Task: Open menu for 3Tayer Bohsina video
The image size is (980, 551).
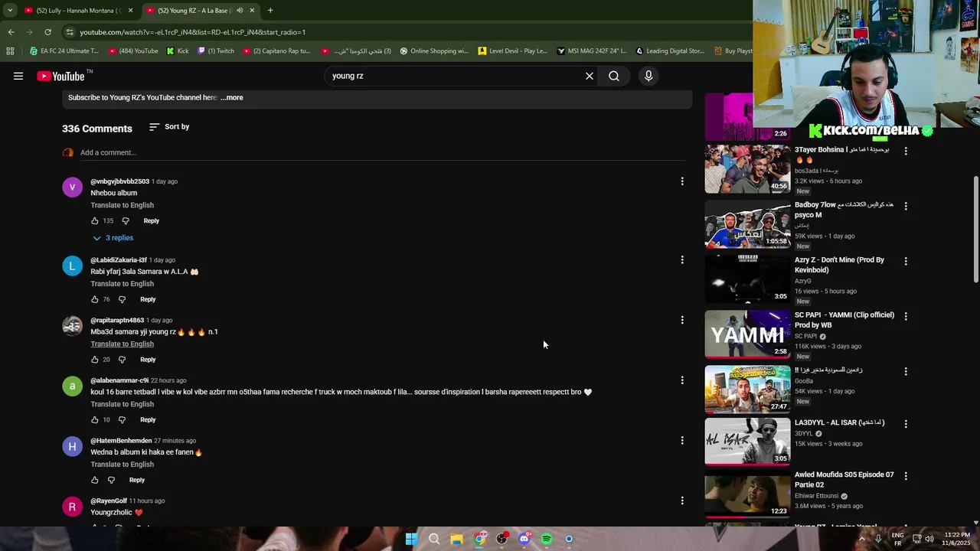Action: 906,152
